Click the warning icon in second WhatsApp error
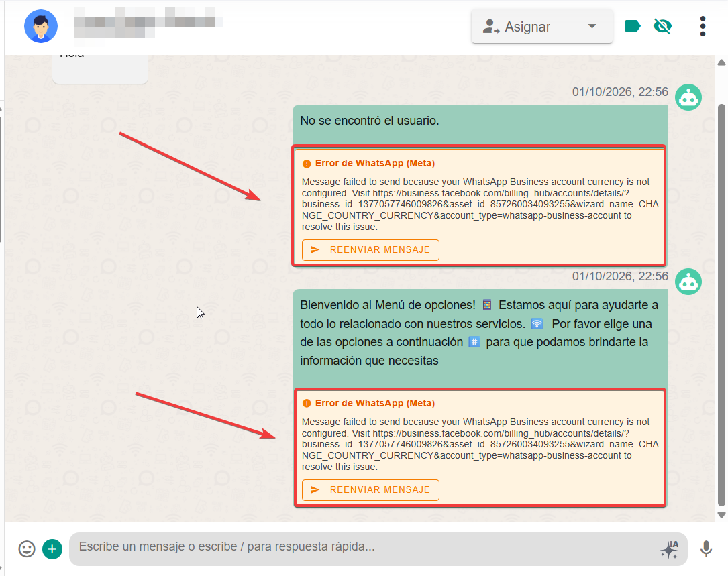728x576 pixels. click(x=307, y=404)
